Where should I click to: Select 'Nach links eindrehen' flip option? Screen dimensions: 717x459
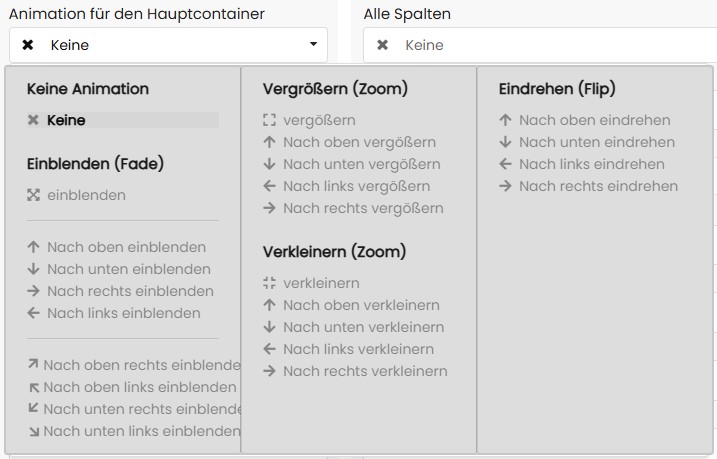pyautogui.click(x=591, y=164)
